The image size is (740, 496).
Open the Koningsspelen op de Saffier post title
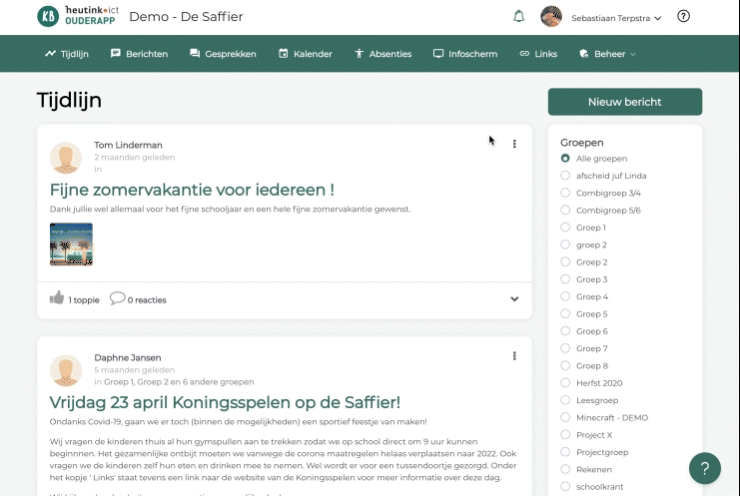pos(225,402)
